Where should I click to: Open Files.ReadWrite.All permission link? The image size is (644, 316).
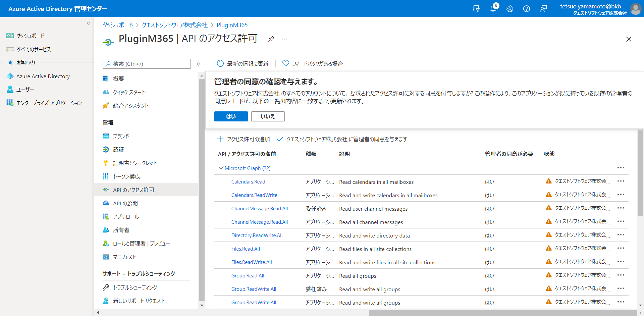252,262
